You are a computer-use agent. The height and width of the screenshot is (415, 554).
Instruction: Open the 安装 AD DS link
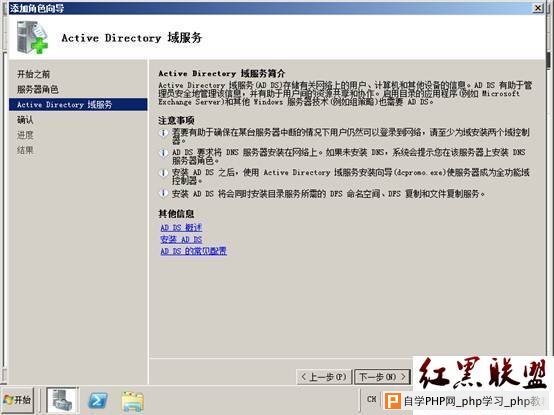coord(181,239)
